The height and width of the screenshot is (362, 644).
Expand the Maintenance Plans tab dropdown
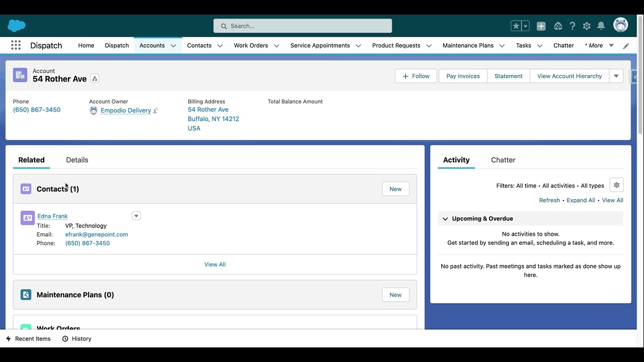tap(502, 46)
